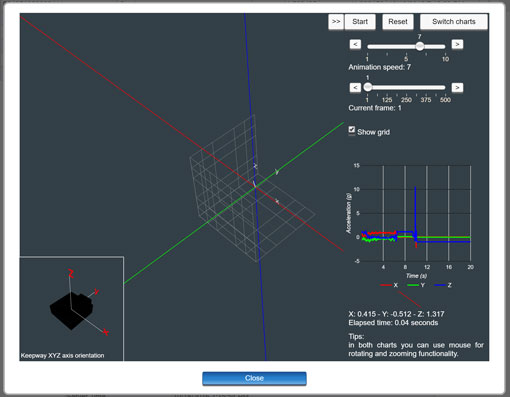
Task: Click the blue Z acceleration spike in chart
Action: coord(415,210)
